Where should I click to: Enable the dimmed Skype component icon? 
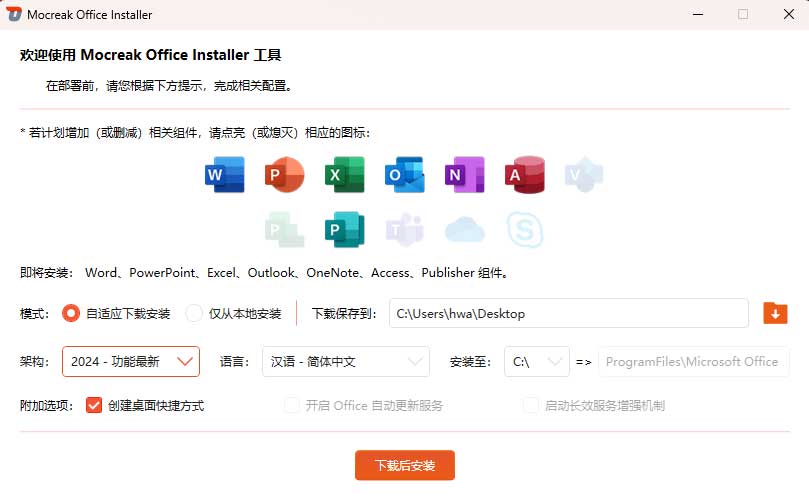tap(525, 230)
